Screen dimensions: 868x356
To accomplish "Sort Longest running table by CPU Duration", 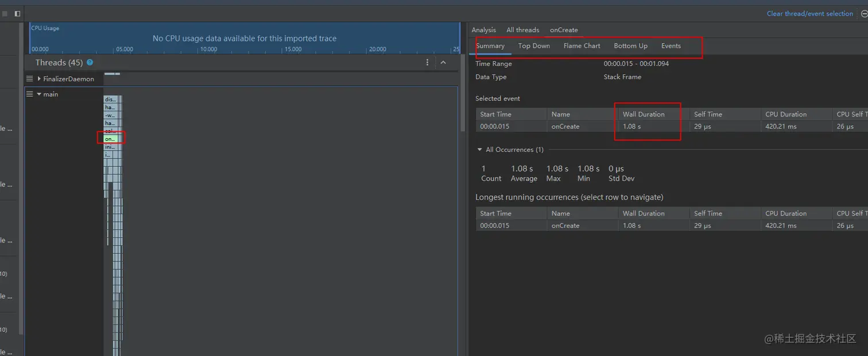I will tap(796, 213).
